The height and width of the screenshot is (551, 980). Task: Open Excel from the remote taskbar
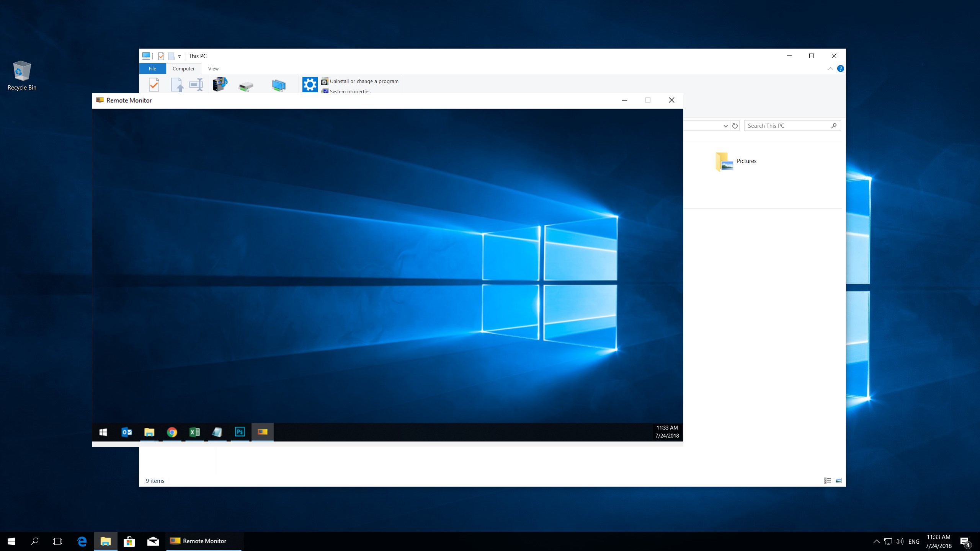point(194,432)
